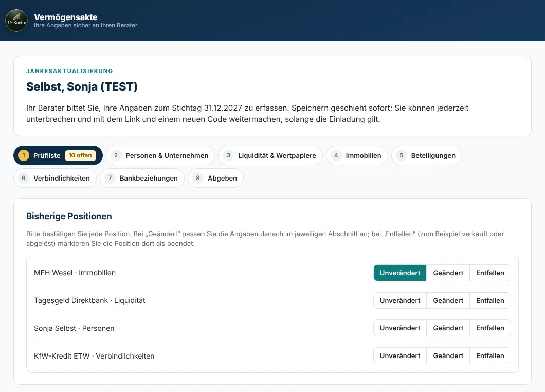Select the Beteiligungen step
The image size is (545, 392).
(x=426, y=155)
